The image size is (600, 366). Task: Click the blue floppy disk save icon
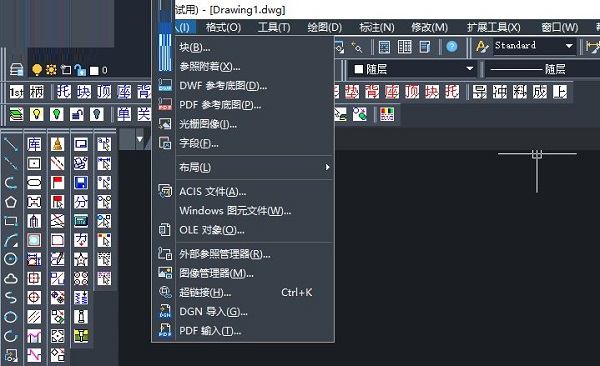tap(81, 183)
